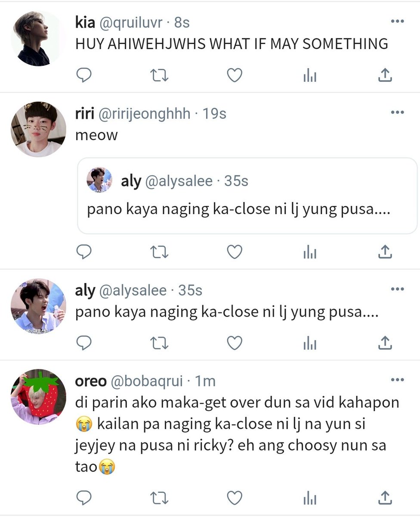The height and width of the screenshot is (517, 420).
Task: Retweet kia's WHAT IF MAY SOMETHING tweet
Action: pos(159,76)
